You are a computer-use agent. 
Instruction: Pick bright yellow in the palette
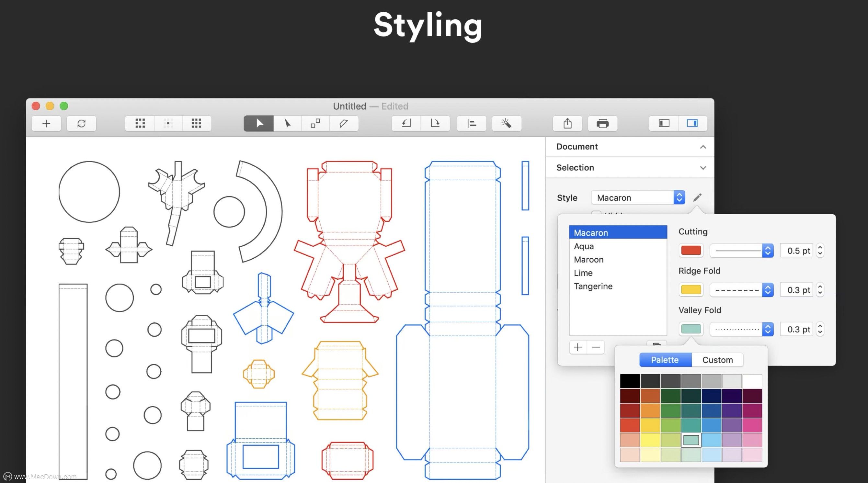[650, 440]
